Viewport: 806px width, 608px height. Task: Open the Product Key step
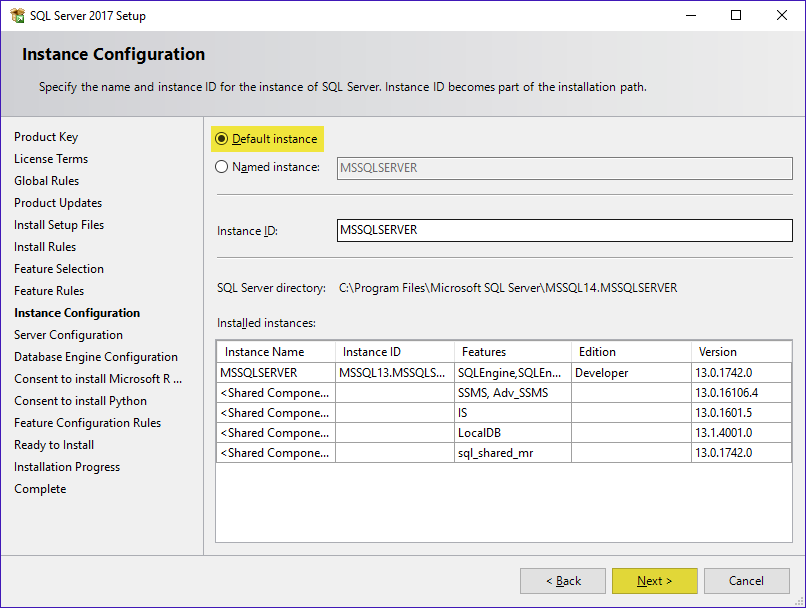coord(46,137)
